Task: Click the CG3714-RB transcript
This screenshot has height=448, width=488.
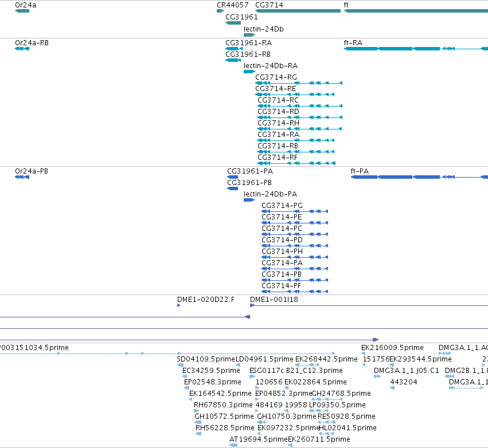Action: 296,152
